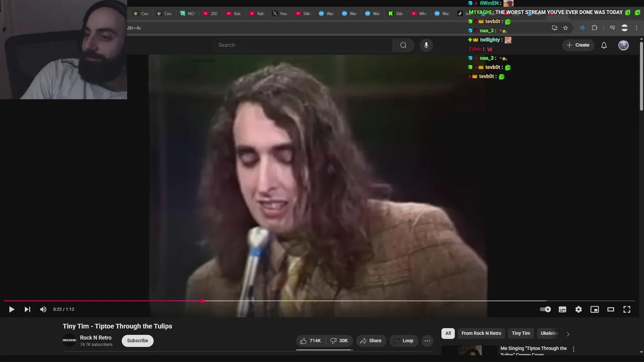Click the address bar URL text
The width and height of the screenshot is (644, 362).
pos(134,28)
